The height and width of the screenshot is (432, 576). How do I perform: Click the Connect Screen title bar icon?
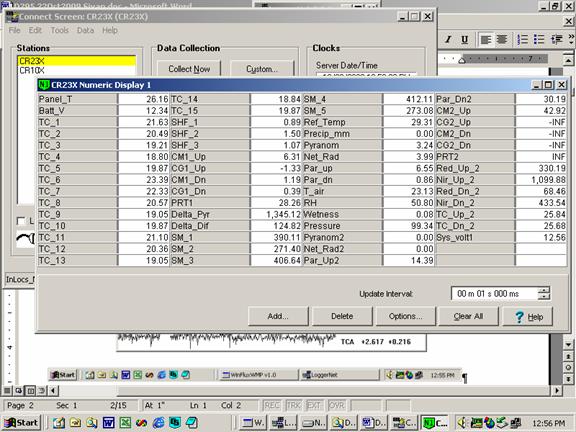(12, 16)
